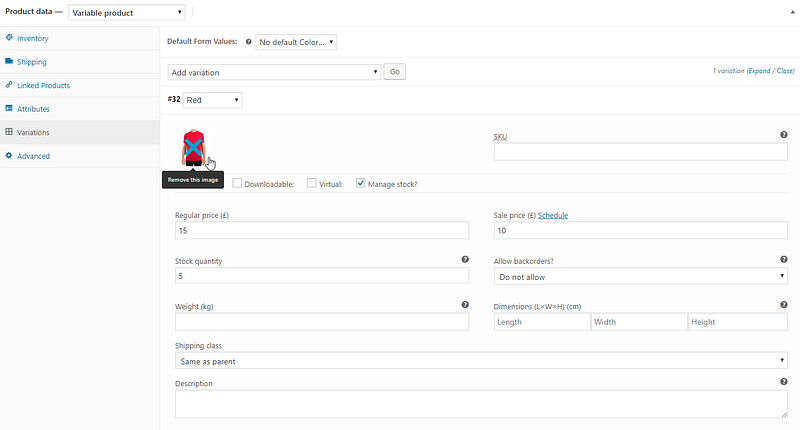
Task: Click the Weight (kg) field
Action: coord(321,321)
